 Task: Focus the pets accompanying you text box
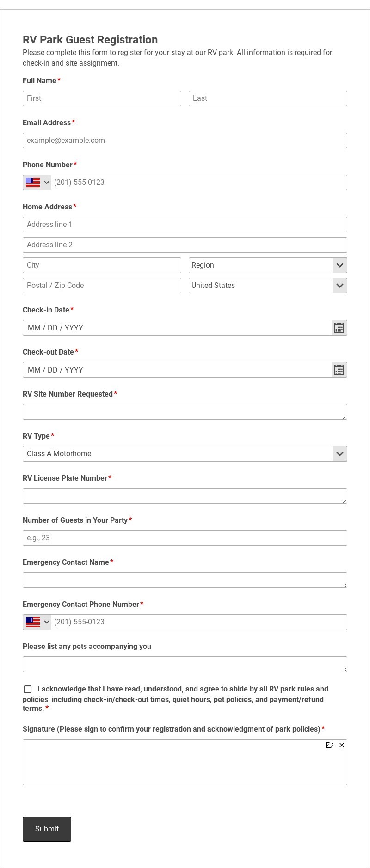pos(185,664)
